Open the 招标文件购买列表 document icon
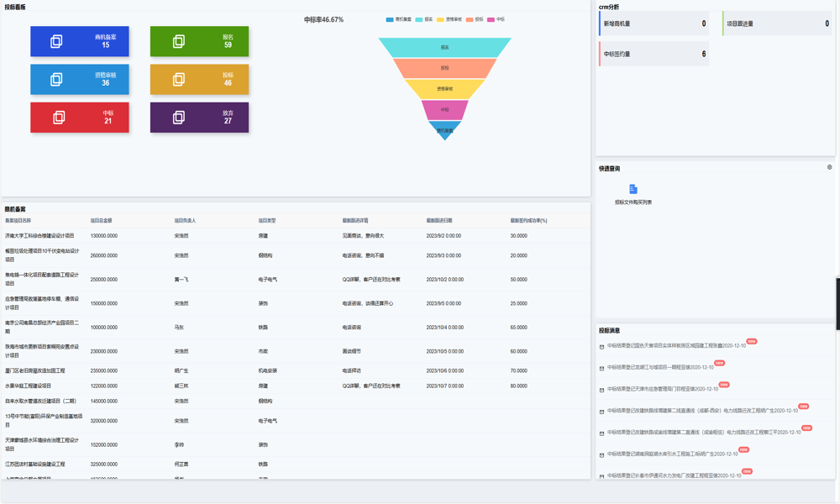840x504 pixels. click(x=633, y=190)
